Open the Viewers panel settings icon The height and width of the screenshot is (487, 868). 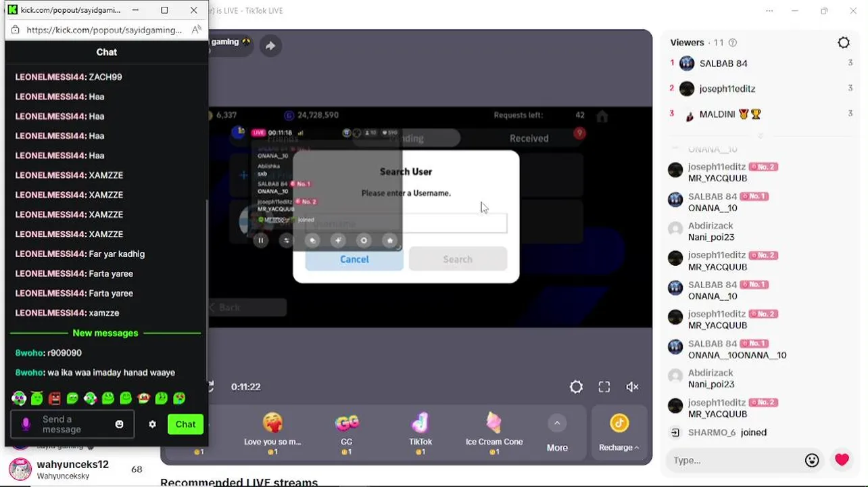tap(844, 43)
